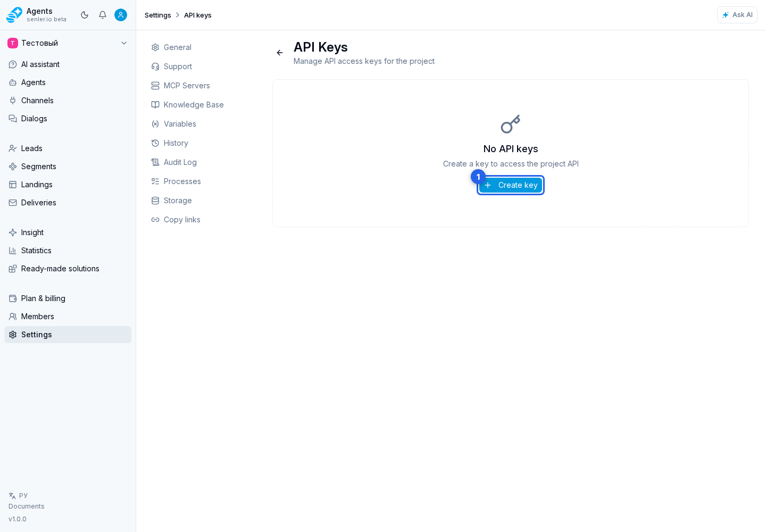Open notifications bell icon

[103, 15]
